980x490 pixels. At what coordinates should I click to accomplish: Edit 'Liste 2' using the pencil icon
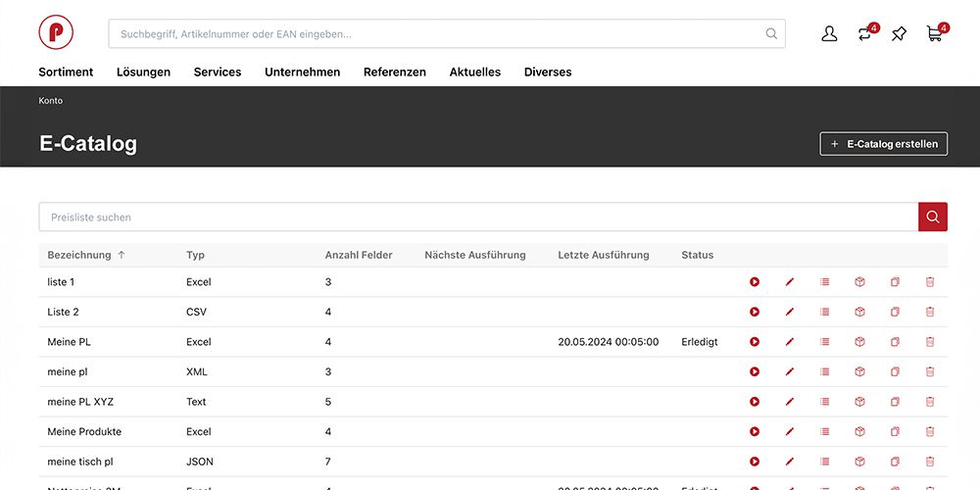click(x=790, y=313)
